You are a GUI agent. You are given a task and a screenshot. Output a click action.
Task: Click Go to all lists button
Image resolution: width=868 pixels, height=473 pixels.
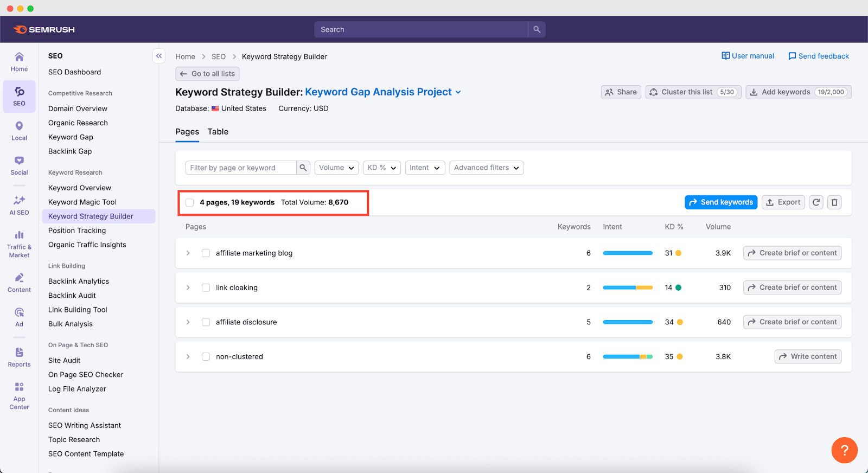click(x=207, y=74)
